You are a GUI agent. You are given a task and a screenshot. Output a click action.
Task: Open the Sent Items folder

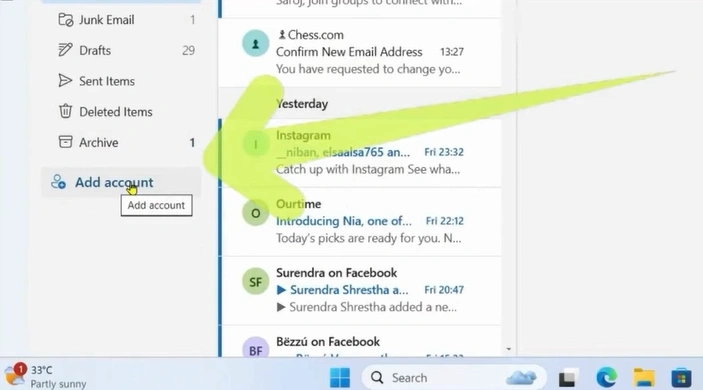pyautogui.click(x=121, y=81)
